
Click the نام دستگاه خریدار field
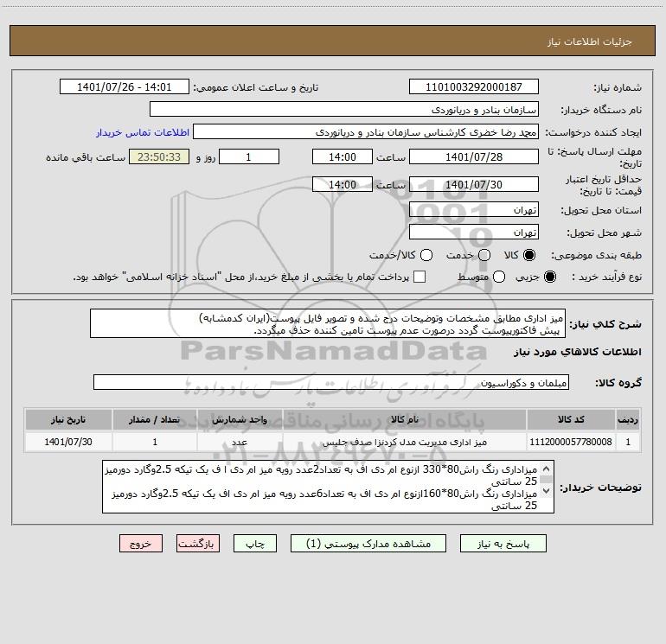pos(344,109)
